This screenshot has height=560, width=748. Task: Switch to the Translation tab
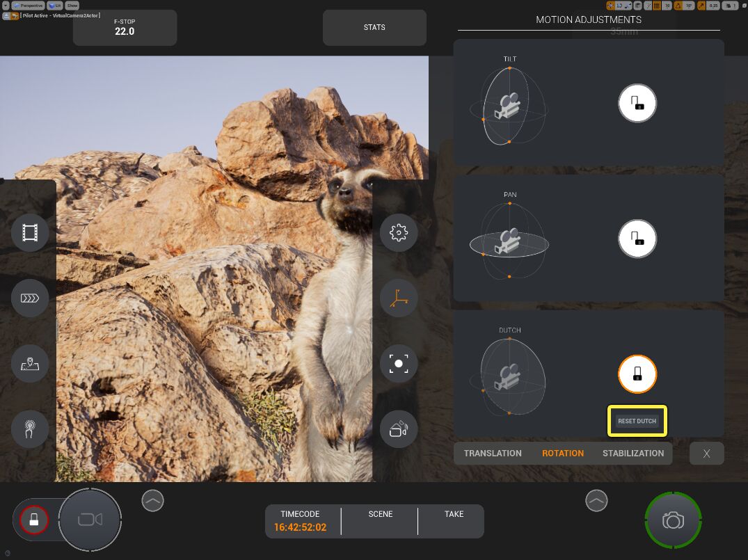[x=493, y=454]
